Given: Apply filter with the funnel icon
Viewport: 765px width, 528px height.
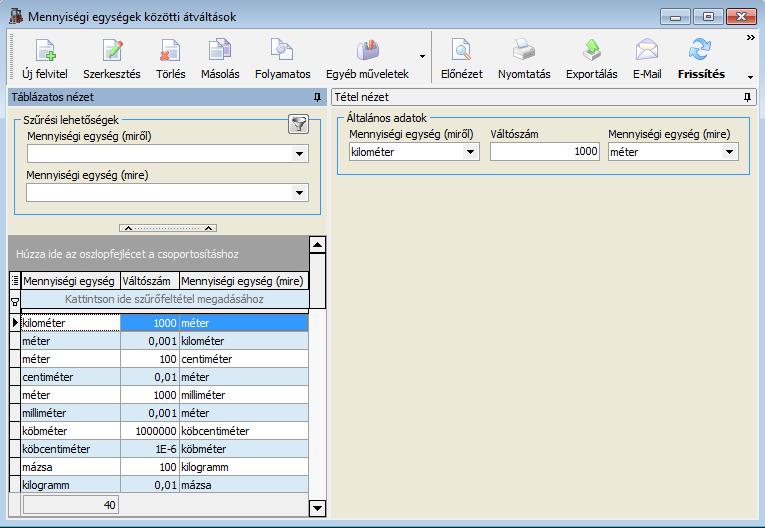Looking at the screenshot, I should (298, 124).
